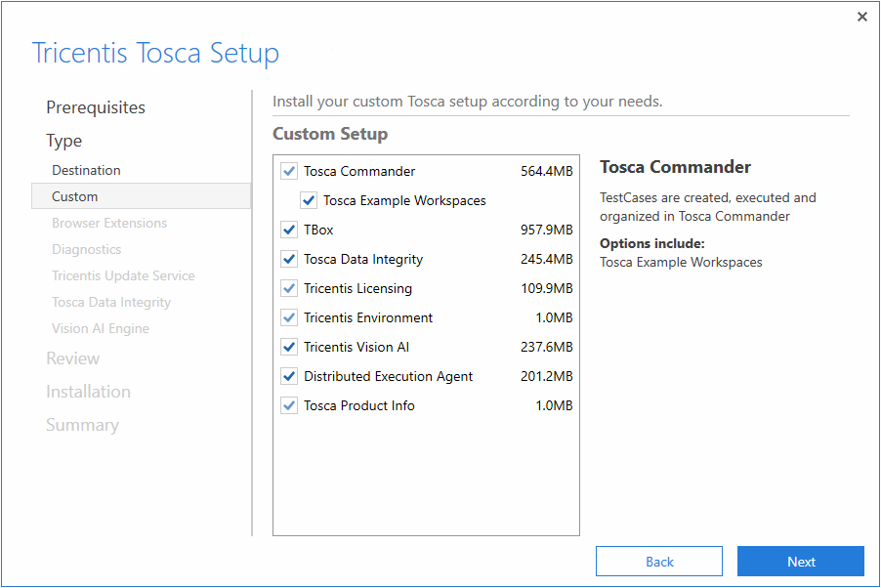Click the Tricentis Vision AI label
Screen dimensions: 881x588
pos(357,347)
